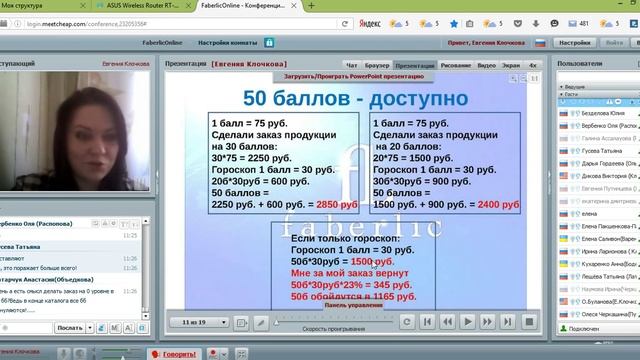Click the Послать send button

pyautogui.click(x=70, y=328)
